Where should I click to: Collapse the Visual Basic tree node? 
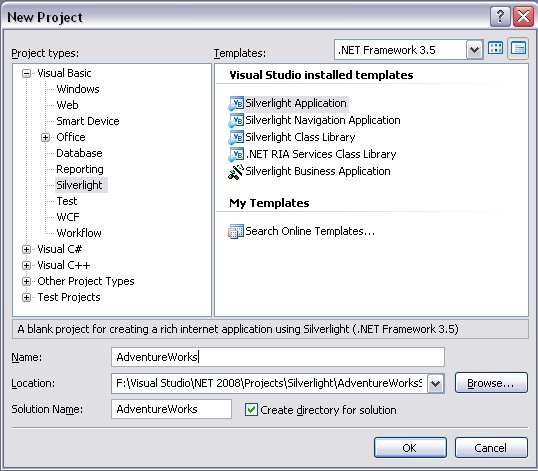pos(26,73)
